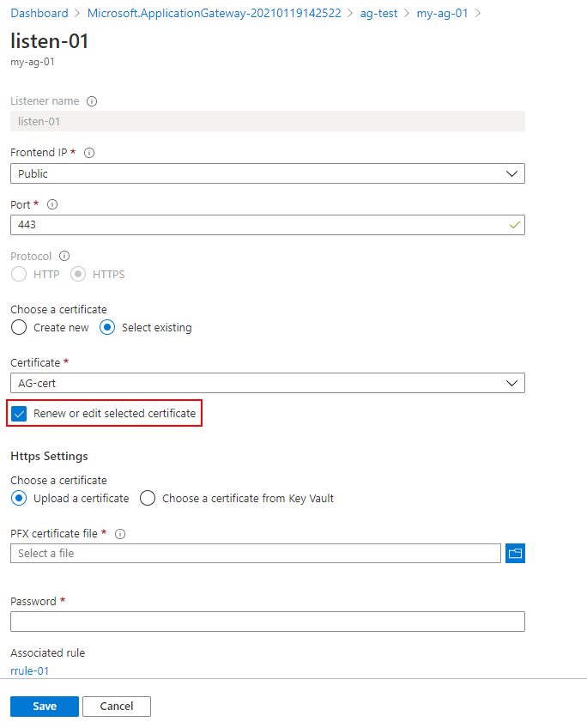587x728 pixels.
Task: Select Choose a certificate from Key Vault
Action: [x=148, y=498]
